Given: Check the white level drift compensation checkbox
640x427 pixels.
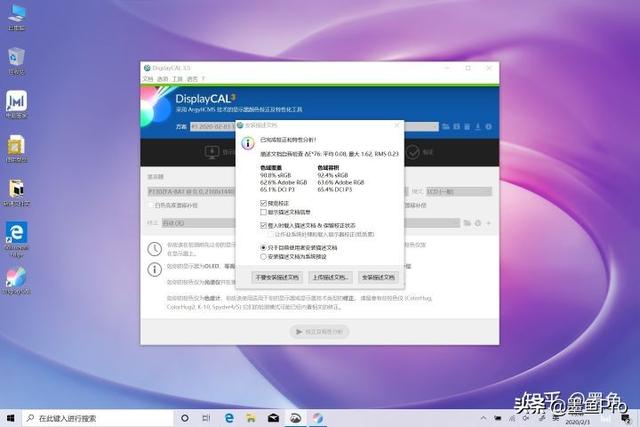Looking at the screenshot, I should click(x=151, y=205).
